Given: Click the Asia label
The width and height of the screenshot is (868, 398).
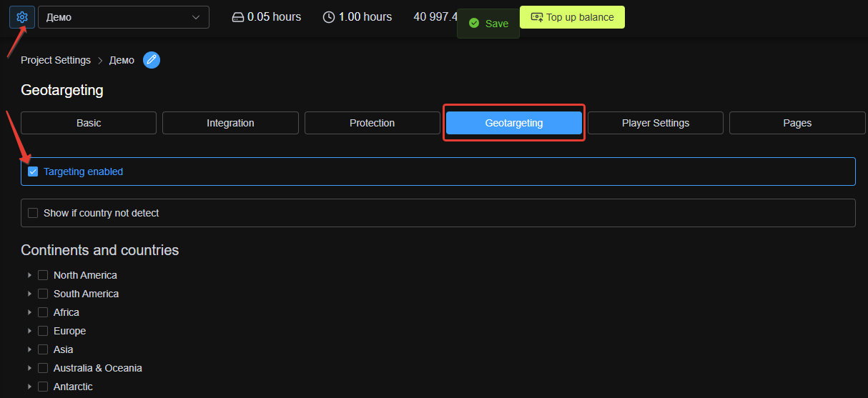Looking at the screenshot, I should (63, 349).
